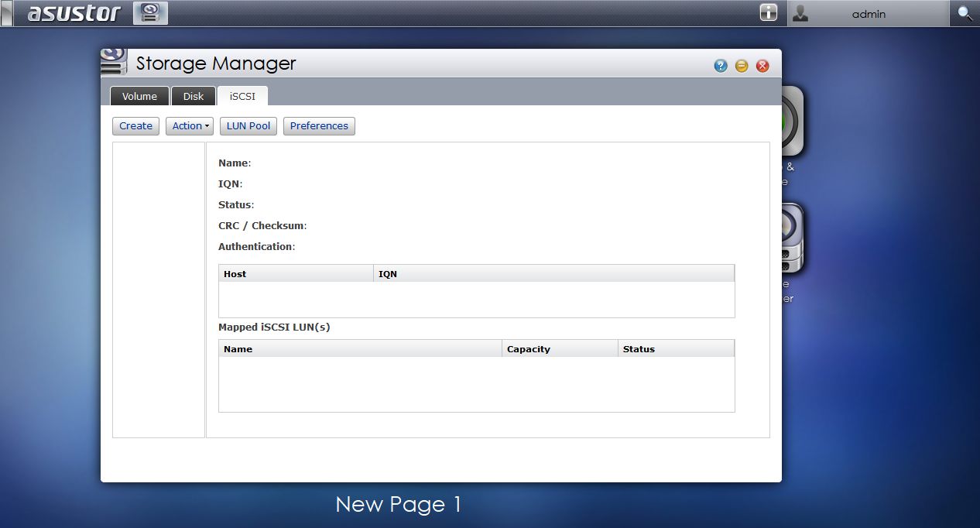Open the LUN Pool button
The width and height of the screenshot is (980, 528).
248,126
